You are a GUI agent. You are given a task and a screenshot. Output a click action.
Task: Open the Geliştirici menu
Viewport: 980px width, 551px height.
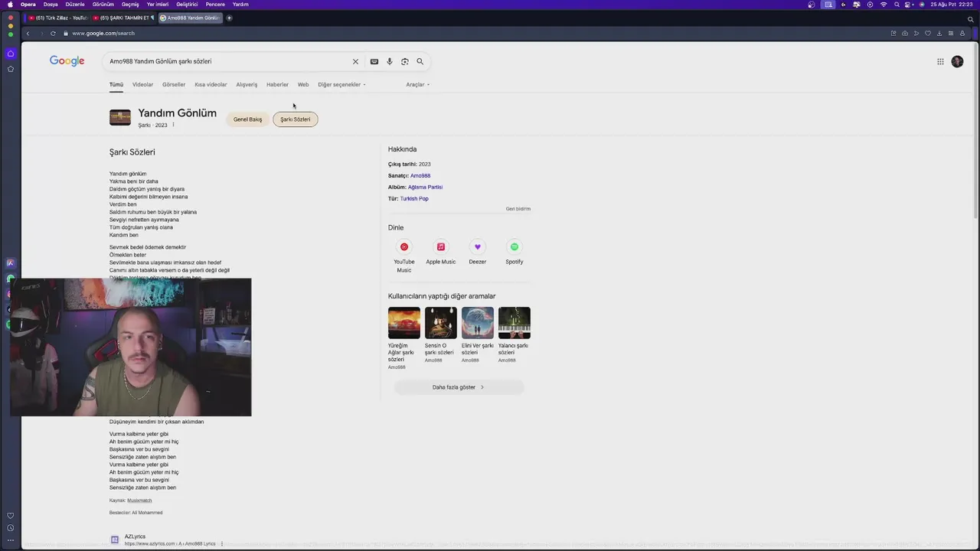[187, 5]
